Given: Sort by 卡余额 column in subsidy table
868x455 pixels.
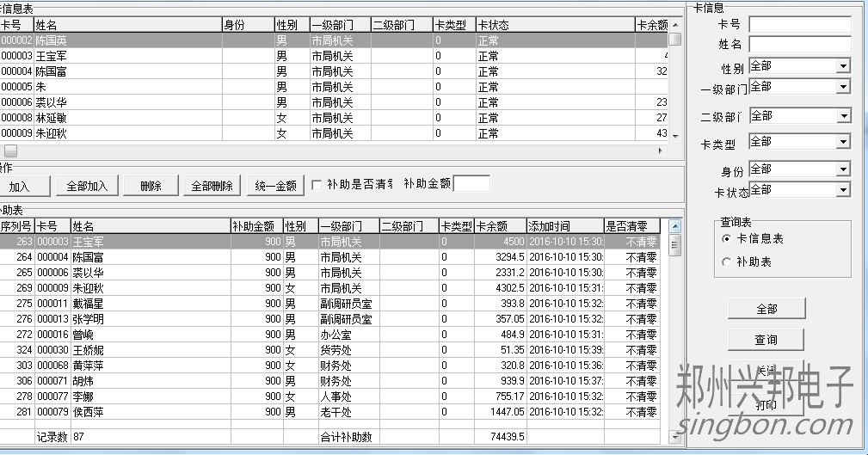Looking at the screenshot, I should coord(500,226).
